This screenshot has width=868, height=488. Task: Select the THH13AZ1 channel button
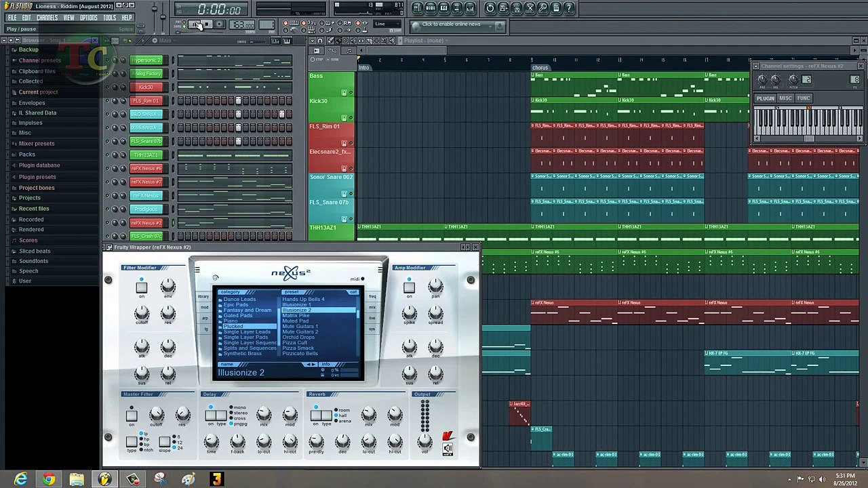pyautogui.click(x=146, y=155)
